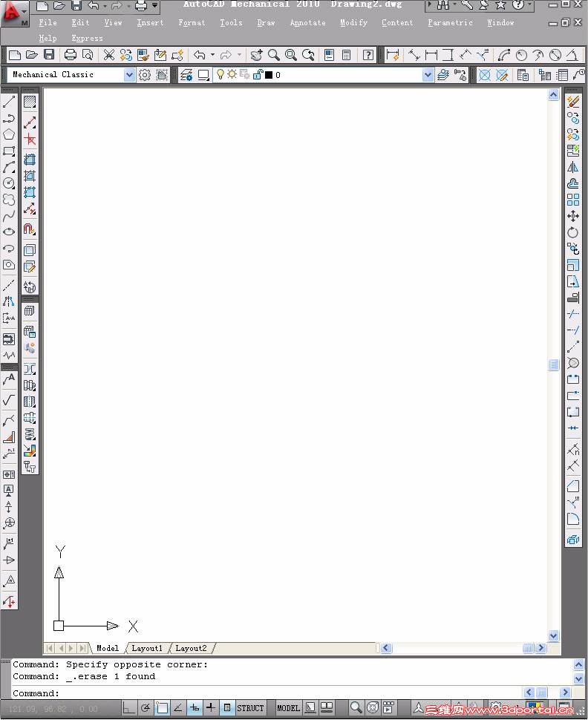Click the vertical scrollbar up arrow
The image size is (588, 720).
pyautogui.click(x=554, y=94)
